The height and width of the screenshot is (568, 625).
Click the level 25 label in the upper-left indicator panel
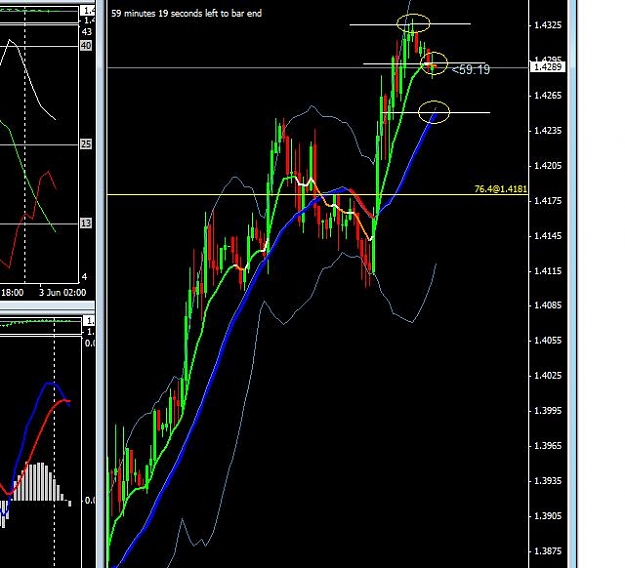tap(86, 144)
